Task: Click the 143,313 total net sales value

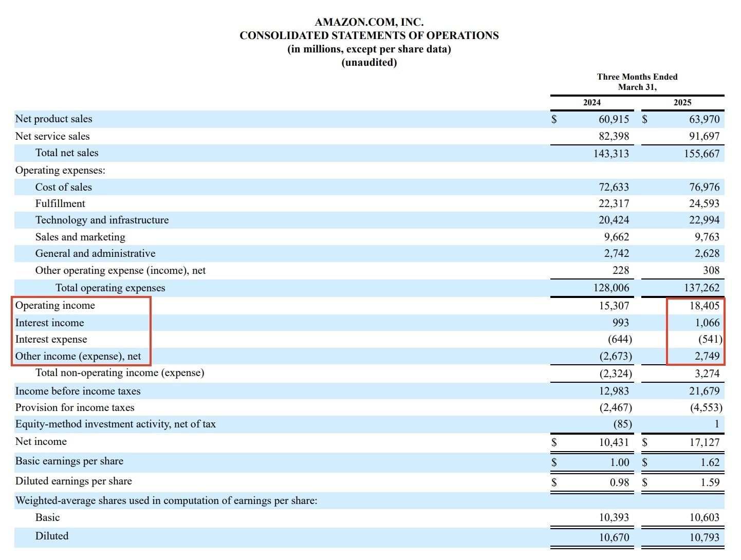Action: pos(611,154)
